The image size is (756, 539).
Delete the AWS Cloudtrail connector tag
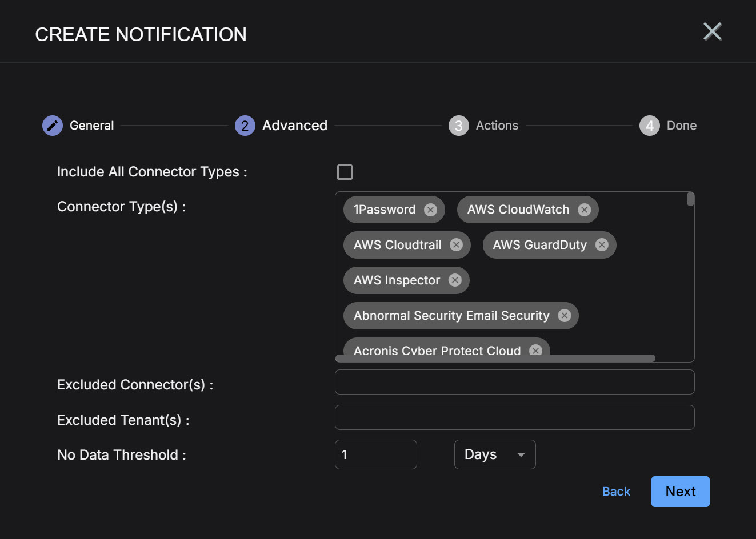pyautogui.click(x=456, y=245)
